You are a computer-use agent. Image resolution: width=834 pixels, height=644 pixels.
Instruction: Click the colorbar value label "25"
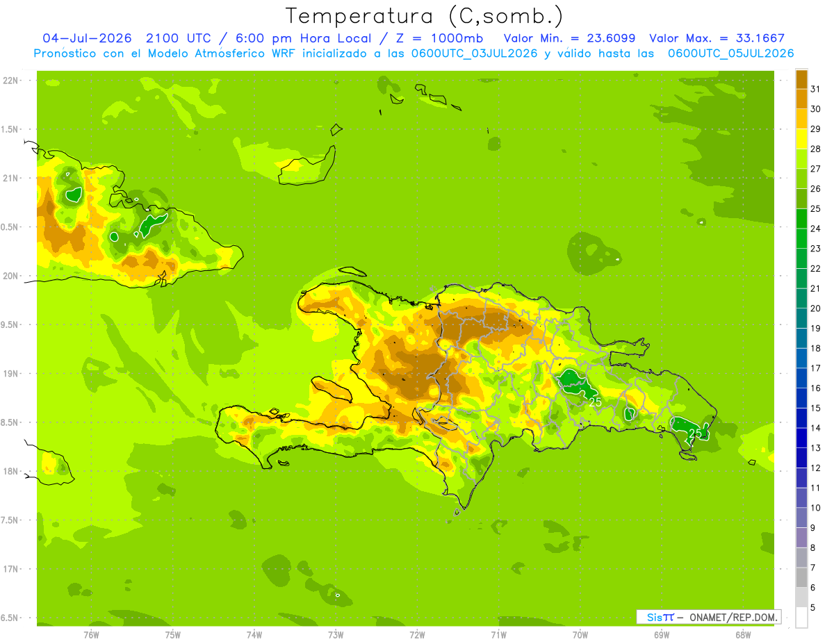pos(815,208)
